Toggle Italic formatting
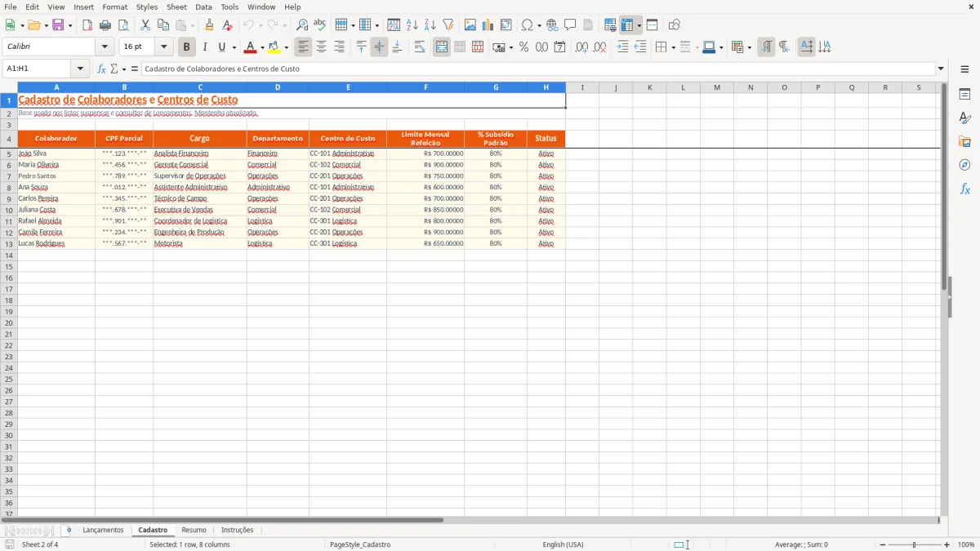The height and width of the screenshot is (551, 980). pyautogui.click(x=204, y=47)
